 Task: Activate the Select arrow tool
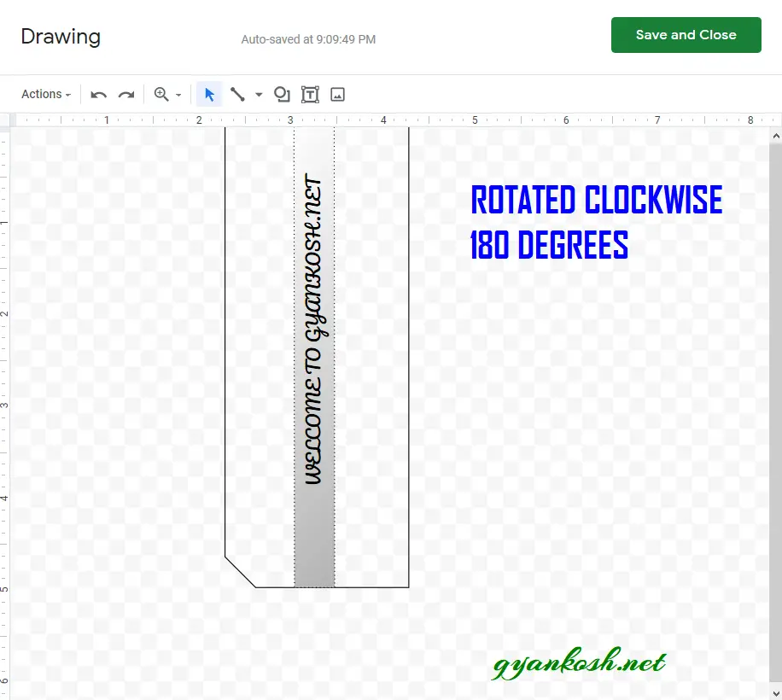pyautogui.click(x=209, y=94)
